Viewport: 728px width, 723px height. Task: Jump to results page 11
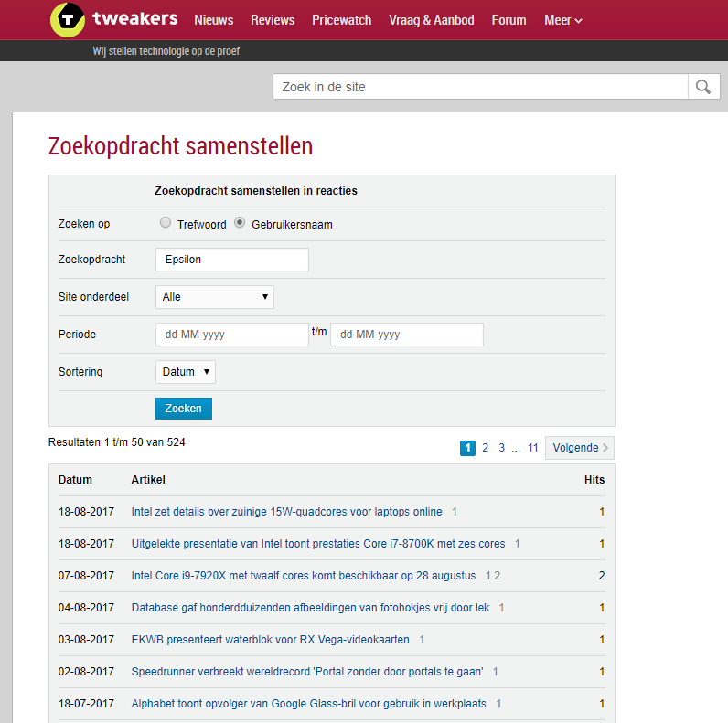(x=532, y=448)
